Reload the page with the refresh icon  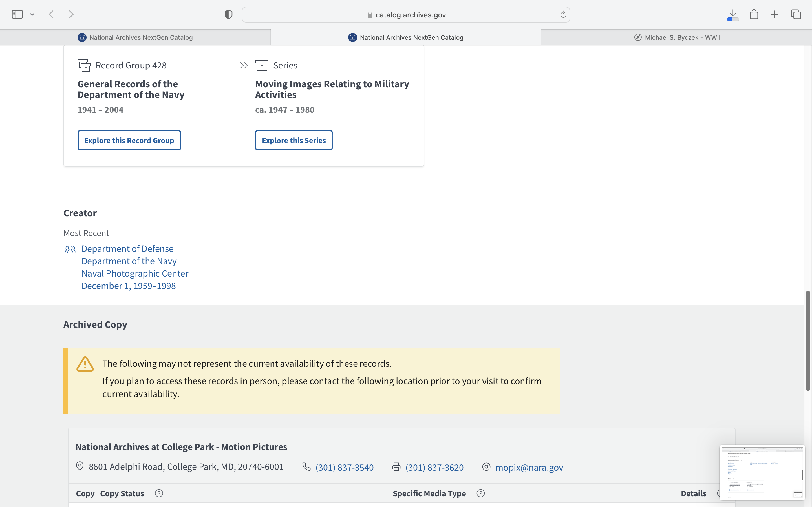[563, 14]
